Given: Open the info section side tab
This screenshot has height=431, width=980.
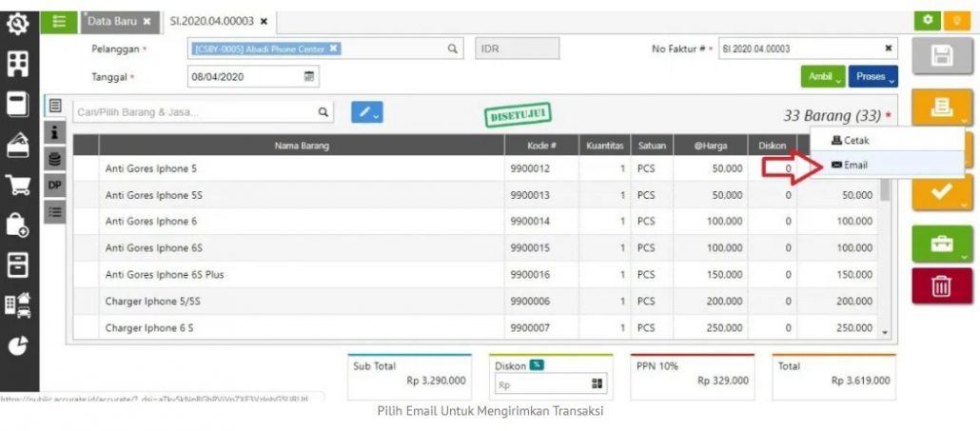Looking at the screenshot, I should point(55,132).
